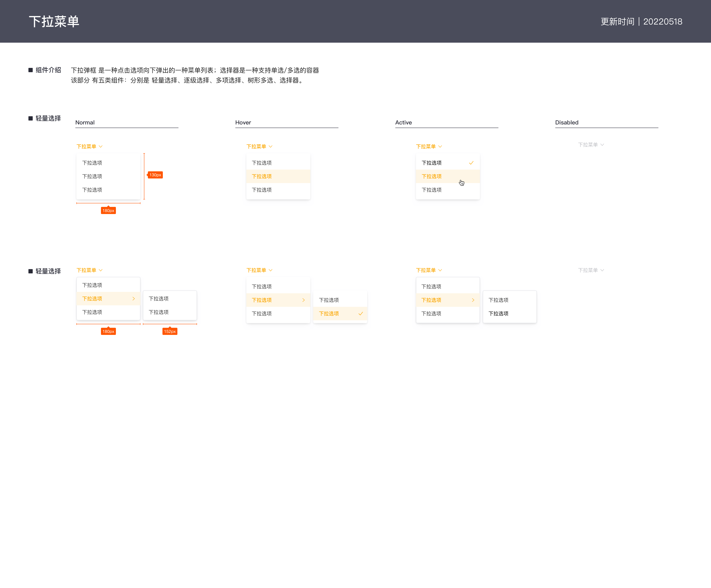Open the 下拉菜单 trigger above Normal cascading menu
711x588 pixels.
click(89, 270)
